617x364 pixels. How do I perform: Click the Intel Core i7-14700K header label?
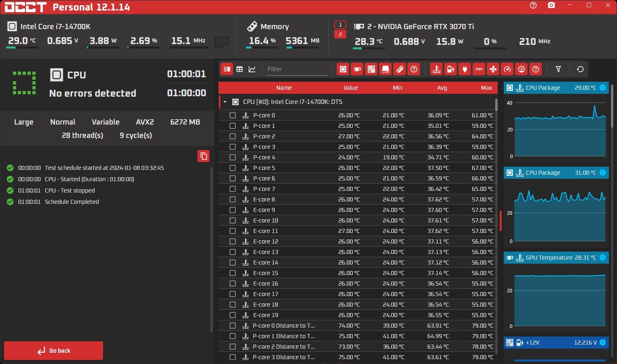pos(55,27)
